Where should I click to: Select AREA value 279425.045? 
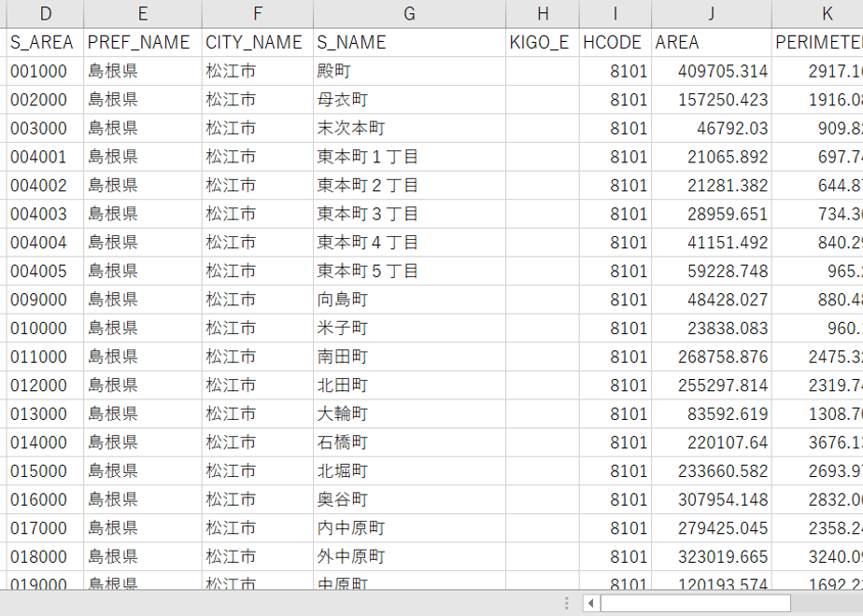[712, 528]
